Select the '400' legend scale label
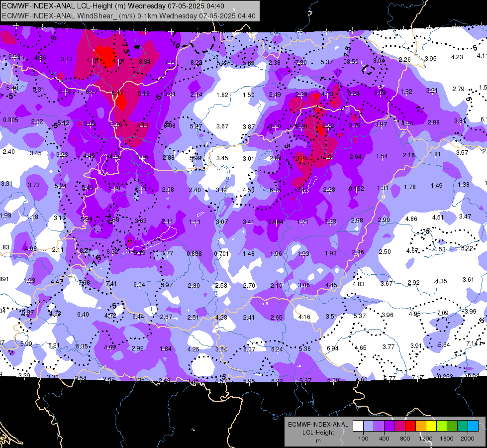 [x=384, y=439]
